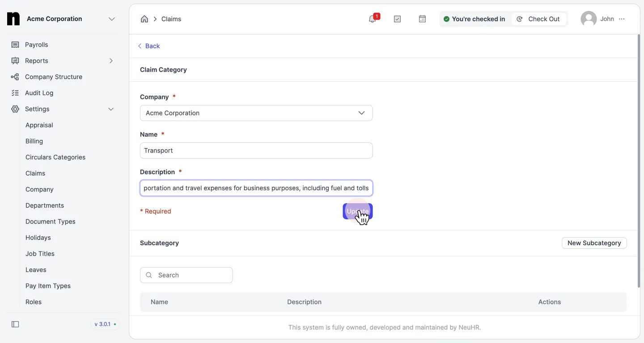
Task: Open Company Structure page
Action: pos(54,77)
